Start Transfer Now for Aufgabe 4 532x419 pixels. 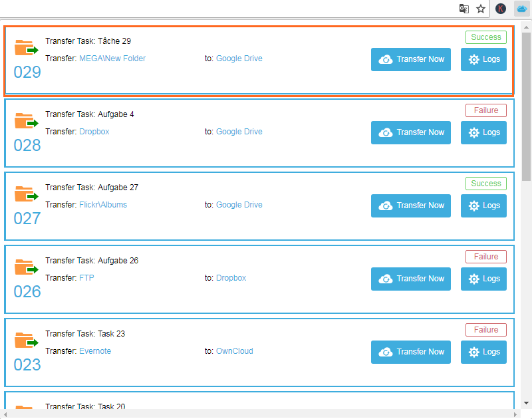click(x=411, y=132)
